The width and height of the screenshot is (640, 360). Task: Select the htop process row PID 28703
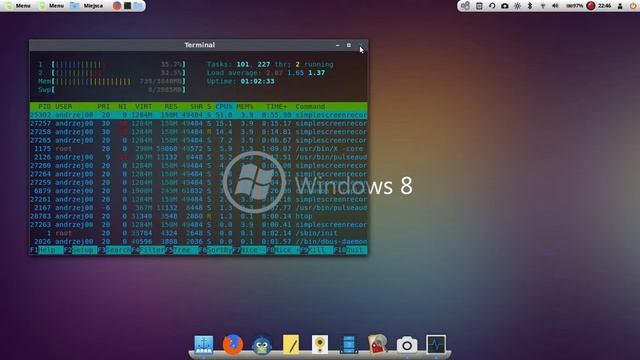click(198, 216)
